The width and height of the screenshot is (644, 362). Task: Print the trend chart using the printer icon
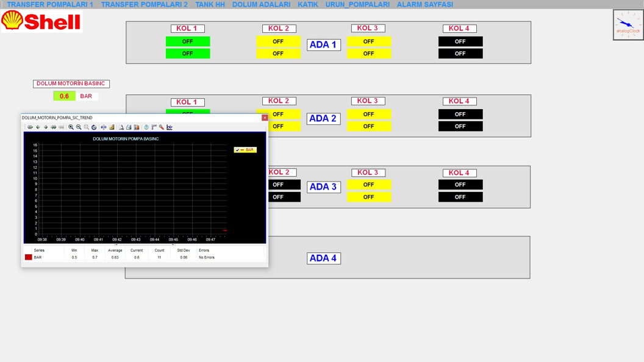coord(129,127)
